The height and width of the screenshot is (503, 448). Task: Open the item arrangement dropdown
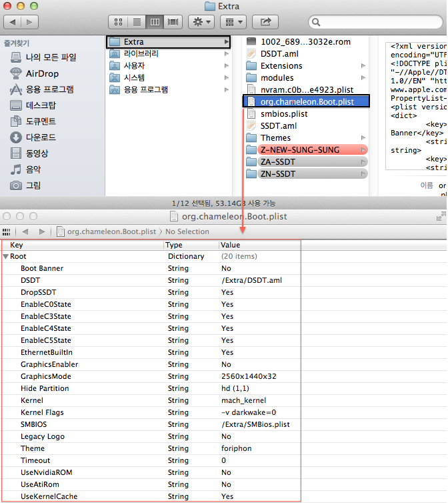coord(233,22)
